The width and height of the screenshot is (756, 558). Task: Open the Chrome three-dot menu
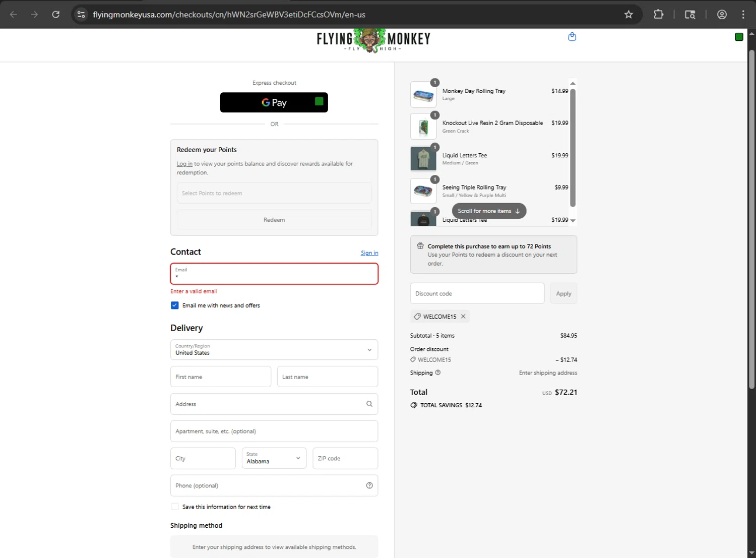pos(743,15)
